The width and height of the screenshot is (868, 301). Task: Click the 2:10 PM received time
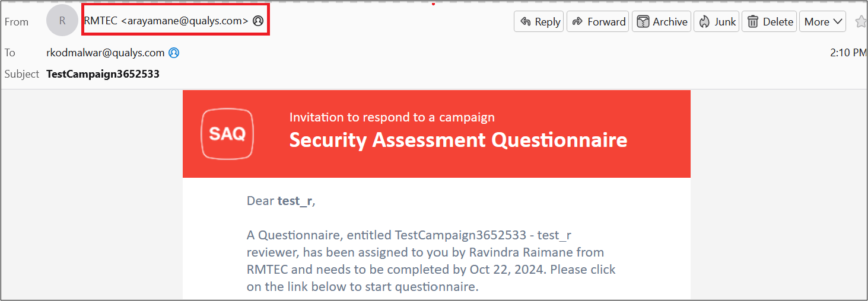tap(848, 53)
